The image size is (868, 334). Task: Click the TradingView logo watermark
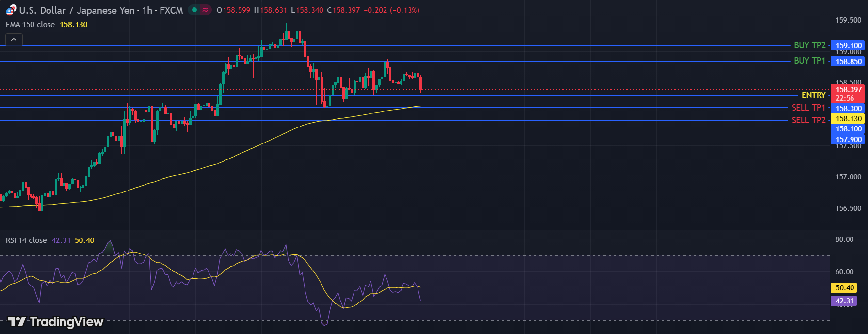point(56,322)
